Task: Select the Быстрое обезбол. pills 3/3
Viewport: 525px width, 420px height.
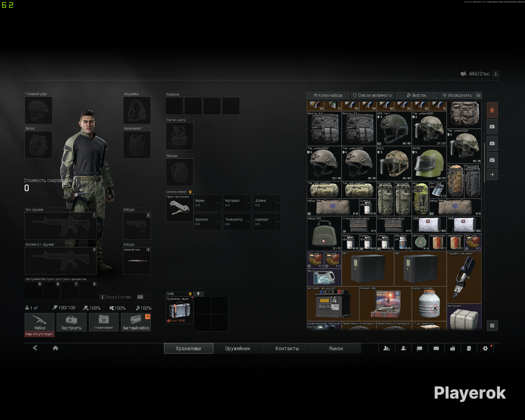Action: (438, 190)
